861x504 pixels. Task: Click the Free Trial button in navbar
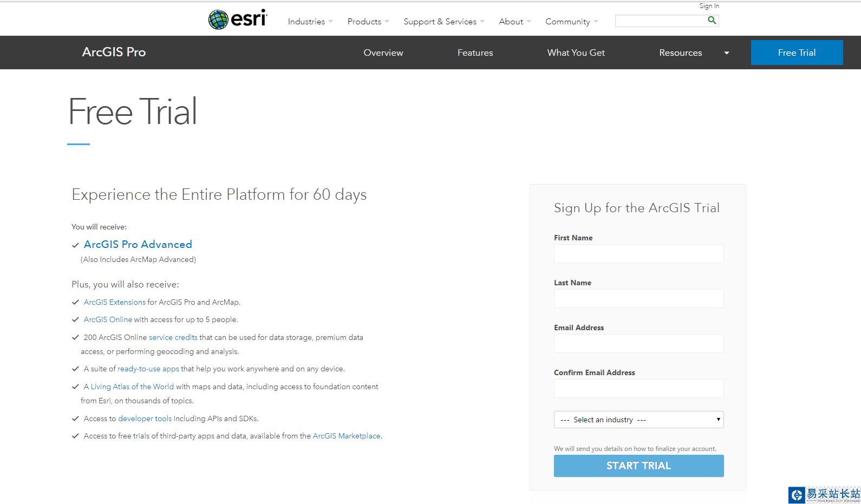click(x=797, y=53)
